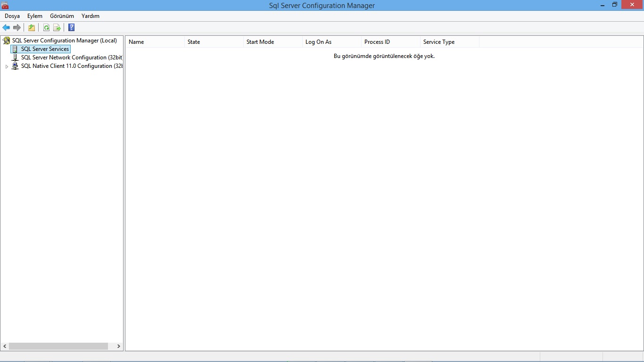This screenshot has height=362, width=644.
Task: Refresh the view with the toolbar icon
Action: [46, 28]
